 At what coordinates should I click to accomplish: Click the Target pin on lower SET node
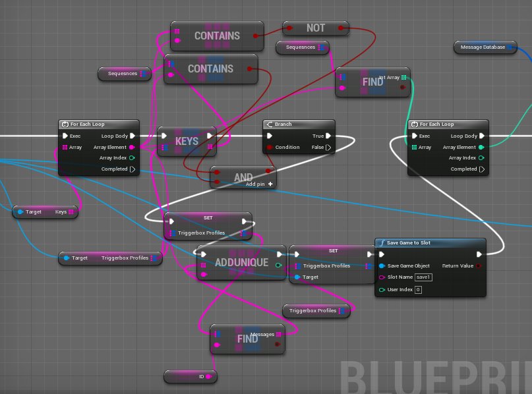tap(297, 277)
